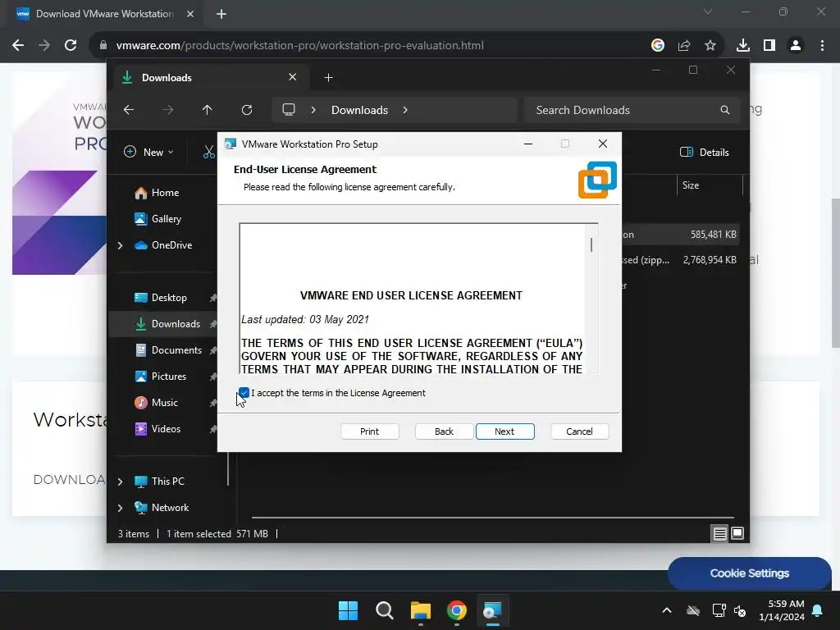Click the PC icon in the Explorer address bar
Screen dimensions: 840x630
point(289,110)
